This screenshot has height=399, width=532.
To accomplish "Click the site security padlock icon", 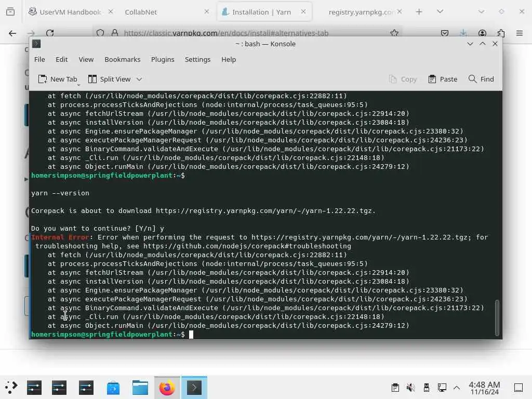I will 115,33.
